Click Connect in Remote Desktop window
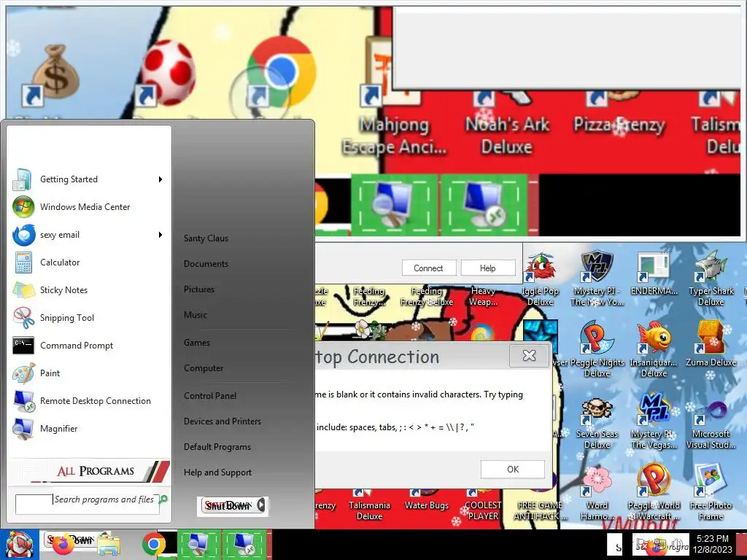Screen dimensions: 747x560 428,268
